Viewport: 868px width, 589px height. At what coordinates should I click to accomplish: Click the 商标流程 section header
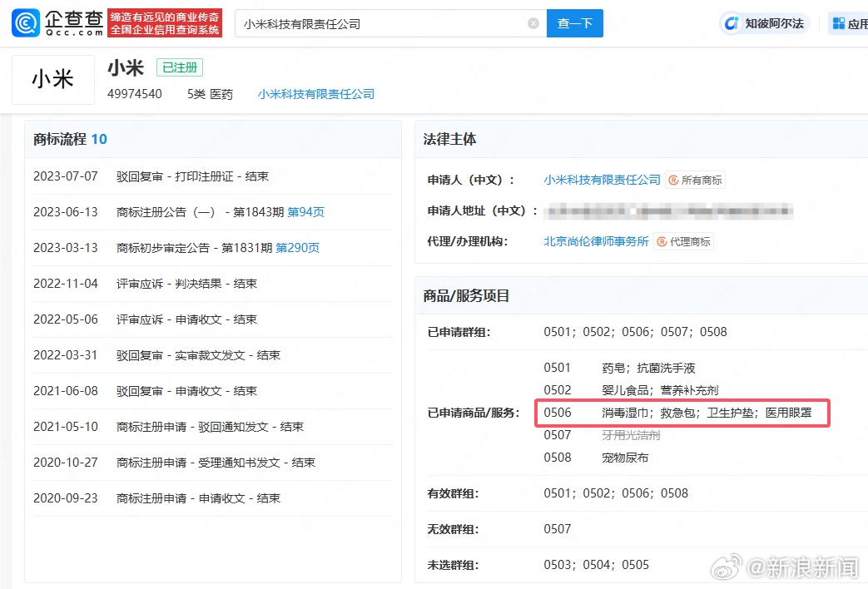pos(70,139)
